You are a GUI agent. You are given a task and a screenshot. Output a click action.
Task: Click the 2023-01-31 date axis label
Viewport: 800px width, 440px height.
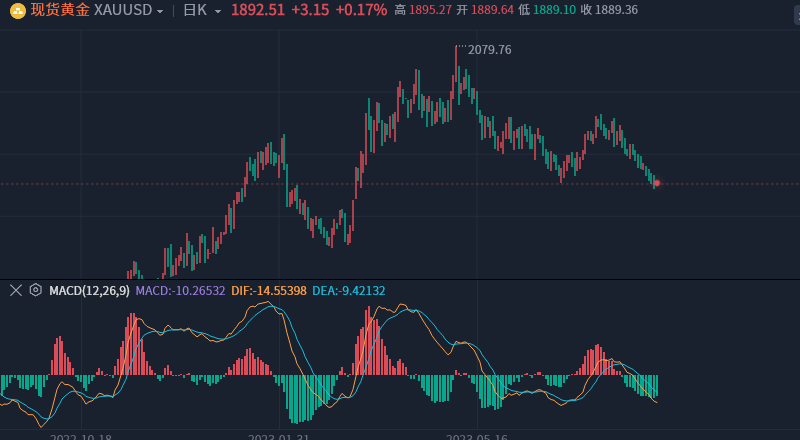click(279, 437)
